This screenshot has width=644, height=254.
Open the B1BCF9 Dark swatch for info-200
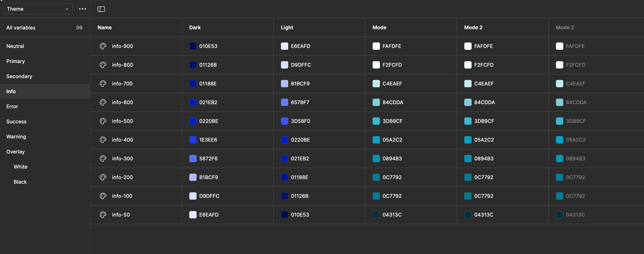[193, 177]
